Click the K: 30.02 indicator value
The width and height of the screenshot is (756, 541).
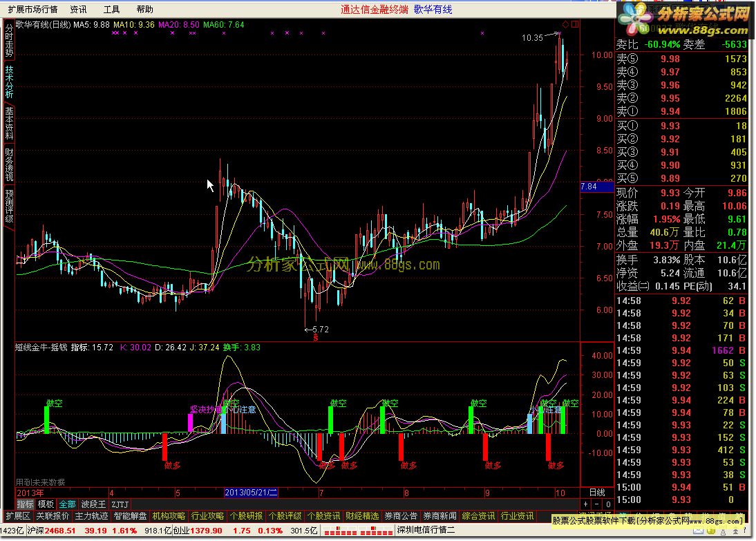[x=135, y=347]
